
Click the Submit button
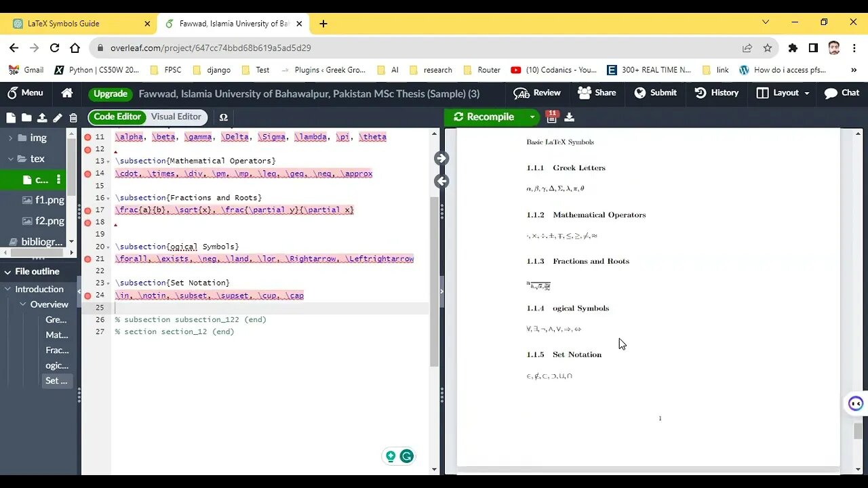655,93
